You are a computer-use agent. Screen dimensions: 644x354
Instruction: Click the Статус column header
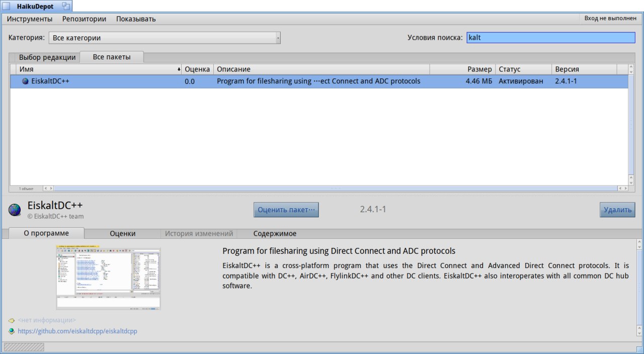point(523,69)
